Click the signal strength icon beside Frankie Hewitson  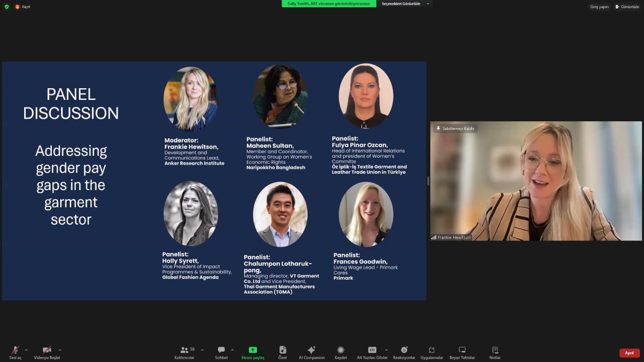pos(434,238)
